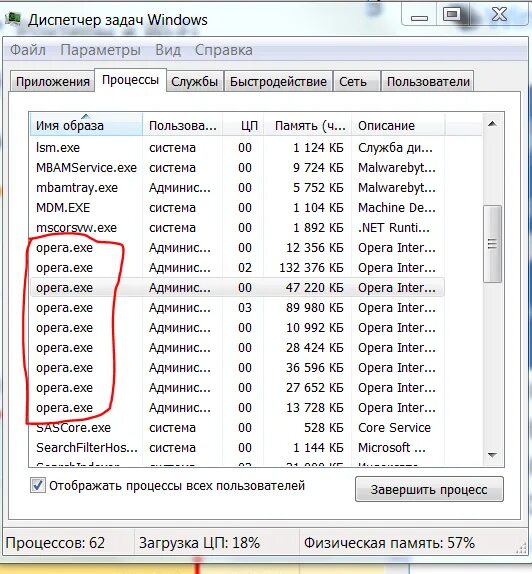Select the SearchFilterHos... process
Viewport: 532px width, 574px height.
pyautogui.click(x=237, y=448)
